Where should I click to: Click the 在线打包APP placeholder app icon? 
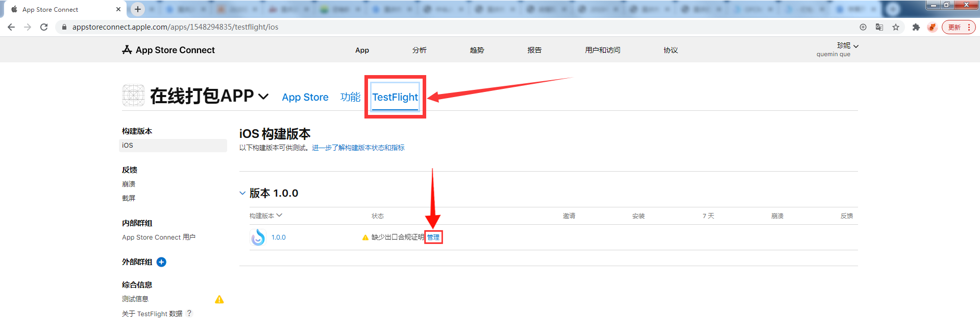coord(134,96)
